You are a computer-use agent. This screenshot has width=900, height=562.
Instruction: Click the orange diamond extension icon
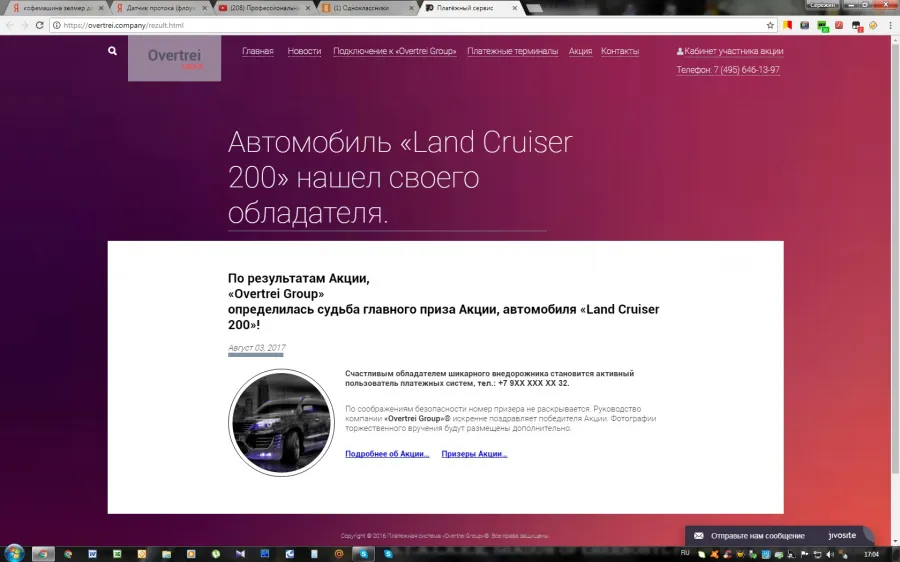click(x=873, y=25)
